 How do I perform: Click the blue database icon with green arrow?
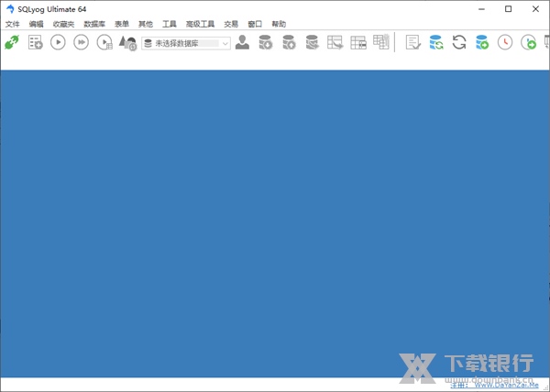(x=482, y=42)
